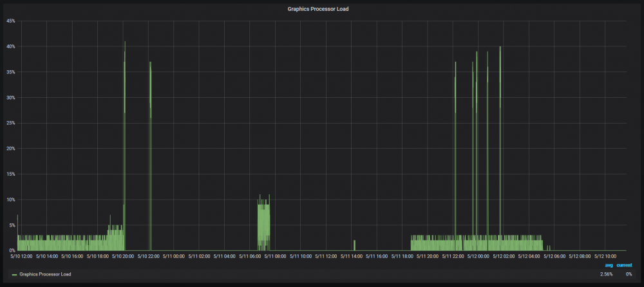
Task: Open the Graphics Processor Load panel title menu
Action: coord(318,8)
